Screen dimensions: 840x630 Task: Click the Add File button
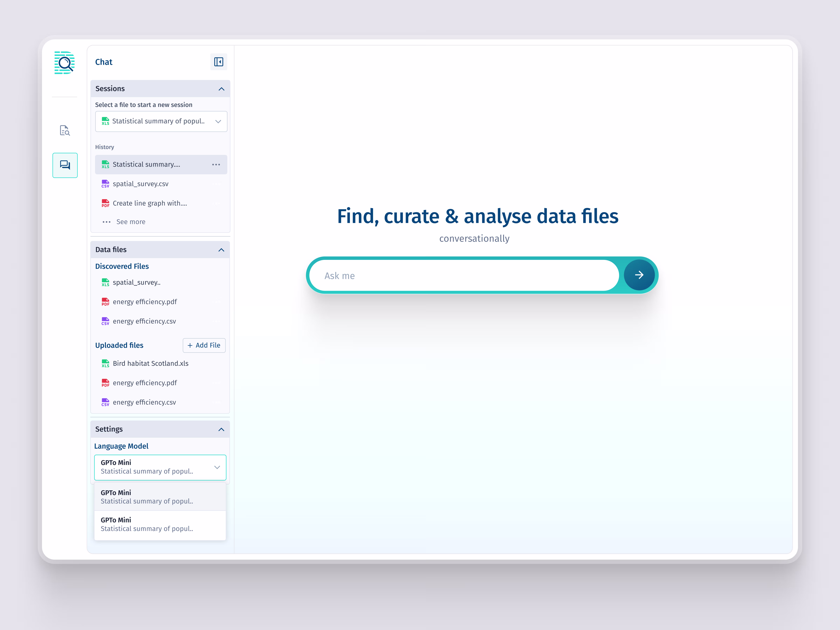(x=204, y=345)
